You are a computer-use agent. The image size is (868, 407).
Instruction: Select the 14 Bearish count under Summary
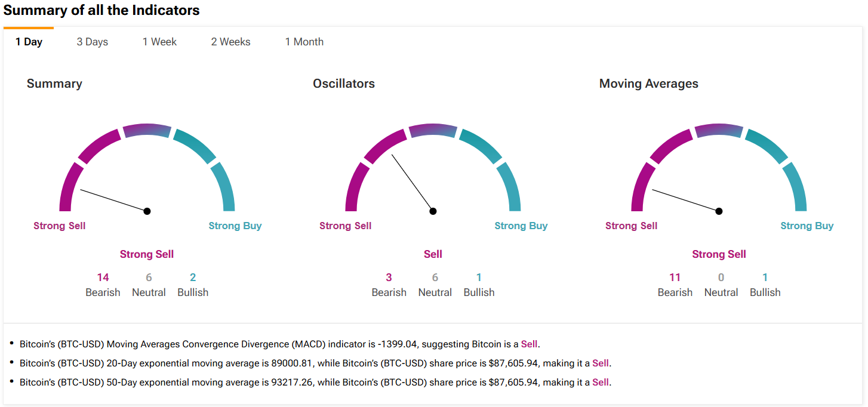point(103,277)
